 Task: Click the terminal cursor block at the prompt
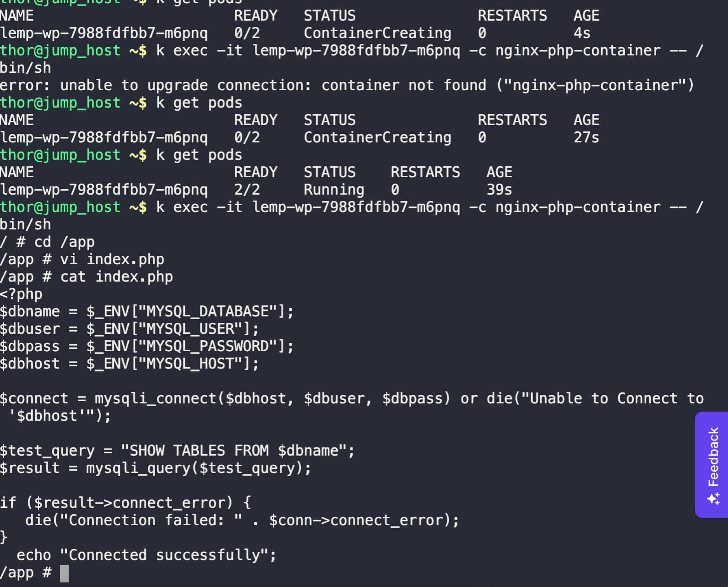(x=64, y=573)
